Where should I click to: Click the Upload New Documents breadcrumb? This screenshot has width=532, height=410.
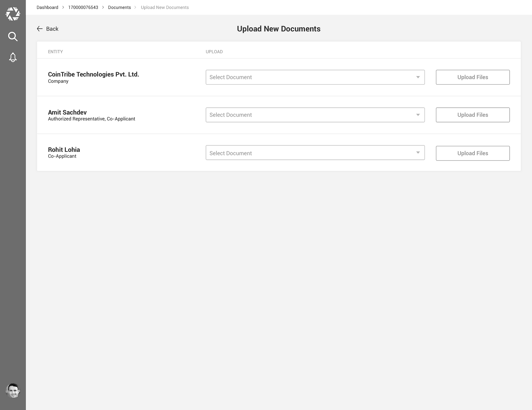tap(165, 7)
